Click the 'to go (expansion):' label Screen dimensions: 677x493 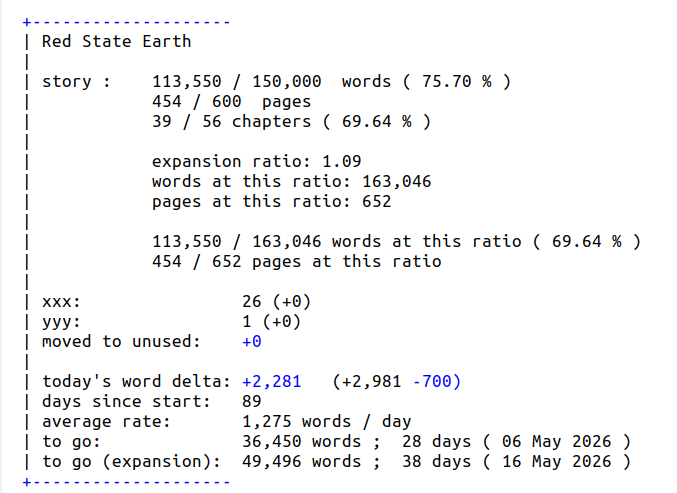click(x=131, y=461)
